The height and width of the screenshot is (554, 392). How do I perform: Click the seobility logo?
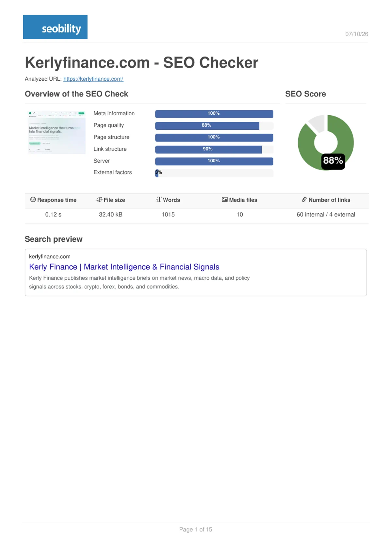coord(55,27)
